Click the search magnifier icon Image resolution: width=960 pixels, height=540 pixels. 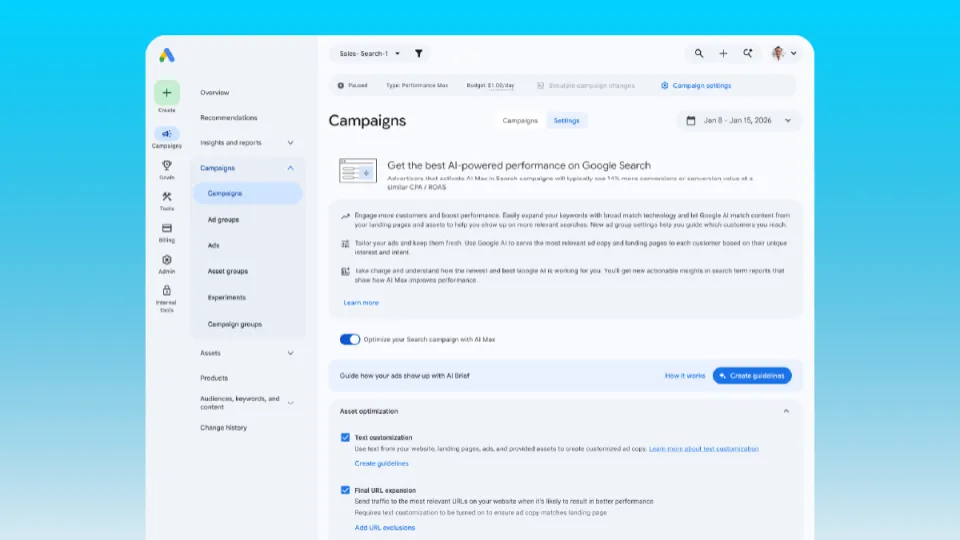pyautogui.click(x=699, y=54)
